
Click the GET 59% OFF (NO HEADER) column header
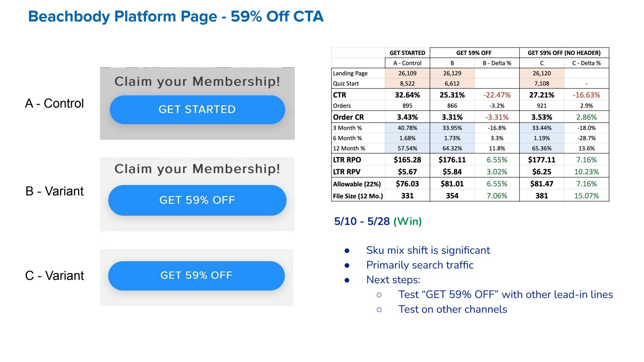pyautogui.click(x=564, y=53)
